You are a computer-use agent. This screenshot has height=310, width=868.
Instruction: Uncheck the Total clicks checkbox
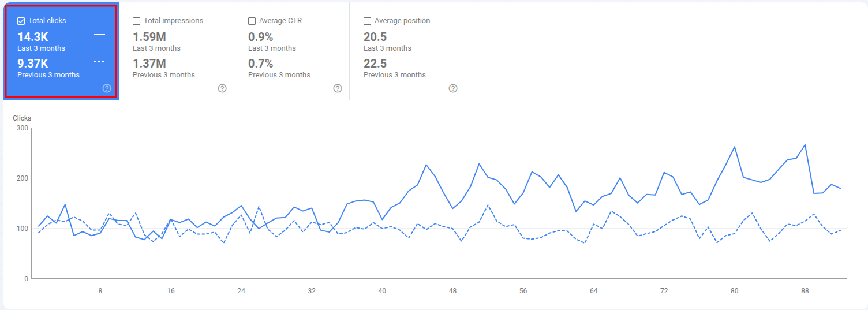click(x=21, y=21)
